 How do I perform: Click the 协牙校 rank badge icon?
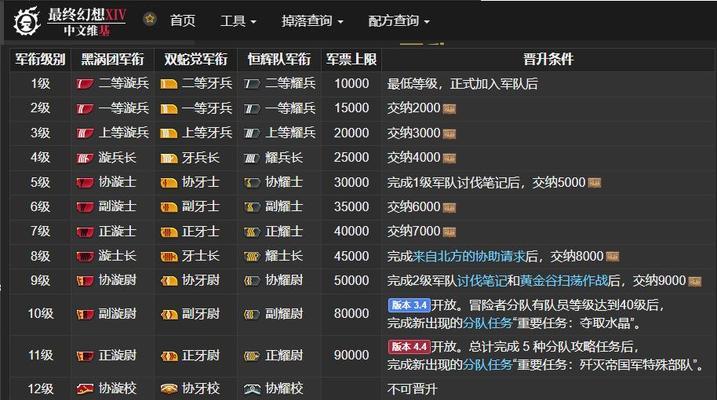coord(168,389)
